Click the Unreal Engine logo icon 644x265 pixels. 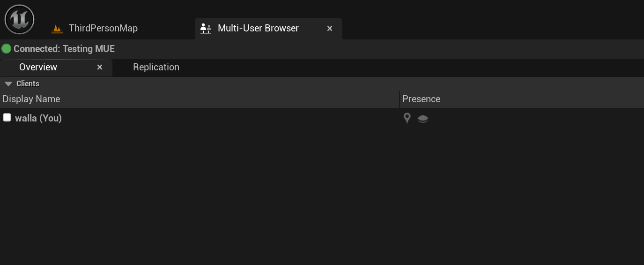[20, 19]
